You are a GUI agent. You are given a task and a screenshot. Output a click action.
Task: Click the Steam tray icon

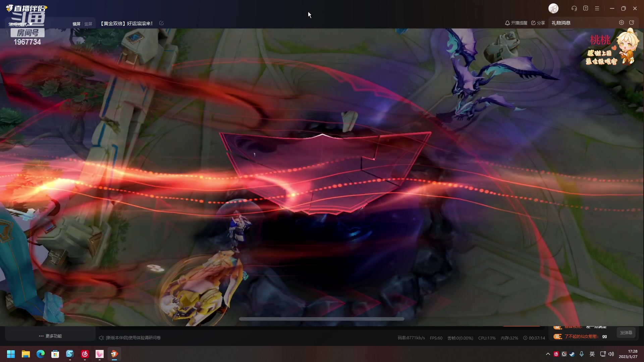[572, 354]
